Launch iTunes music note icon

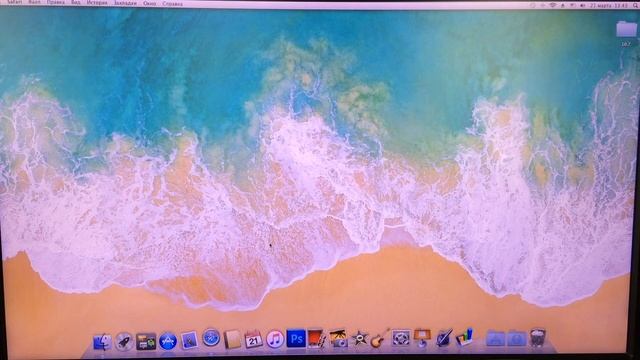[x=275, y=339]
